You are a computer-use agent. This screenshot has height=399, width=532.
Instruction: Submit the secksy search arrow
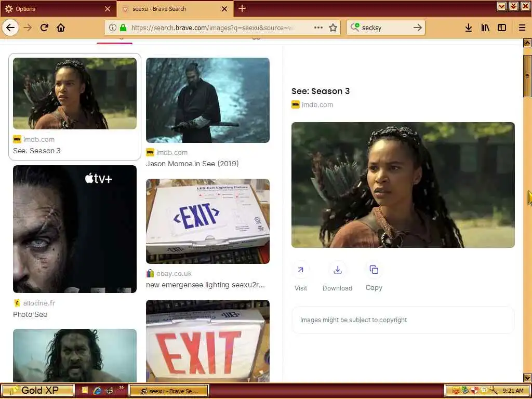point(418,28)
